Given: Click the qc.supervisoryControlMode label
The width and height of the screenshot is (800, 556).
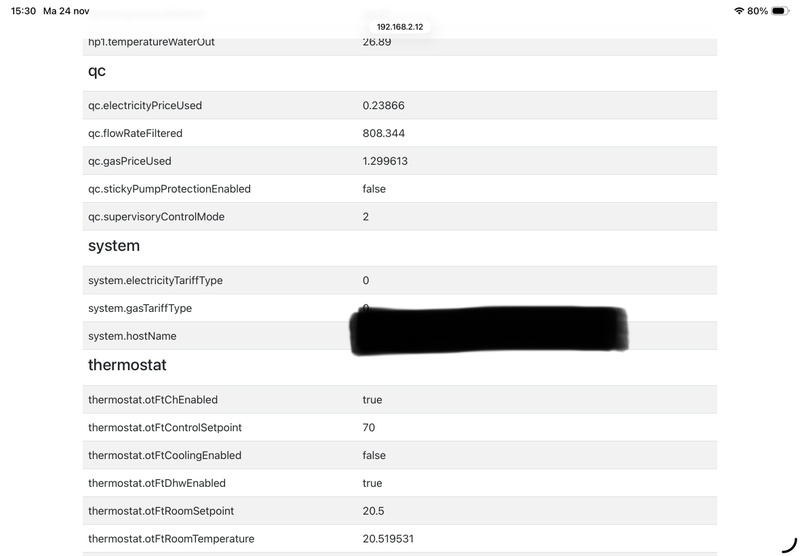Looking at the screenshot, I should (156, 217).
